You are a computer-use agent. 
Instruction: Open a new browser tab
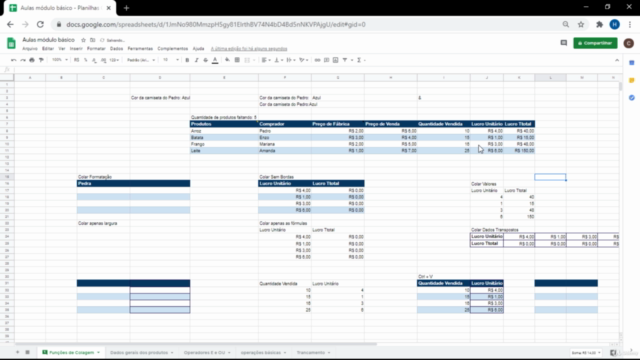(x=126, y=8)
